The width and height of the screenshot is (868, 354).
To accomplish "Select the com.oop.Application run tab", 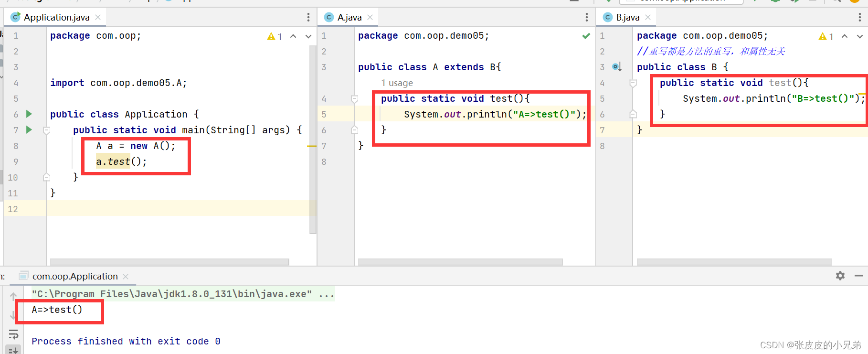I will pos(74,276).
